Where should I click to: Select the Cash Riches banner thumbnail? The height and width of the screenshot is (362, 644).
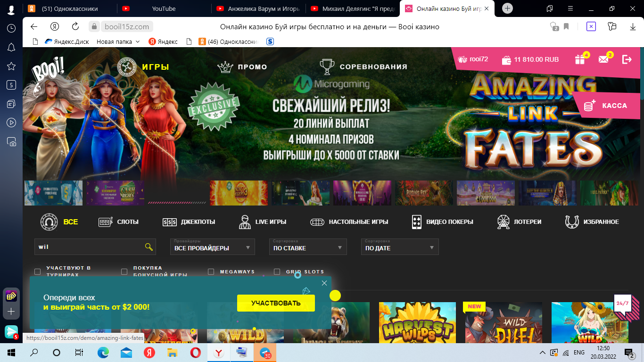[x=115, y=193]
